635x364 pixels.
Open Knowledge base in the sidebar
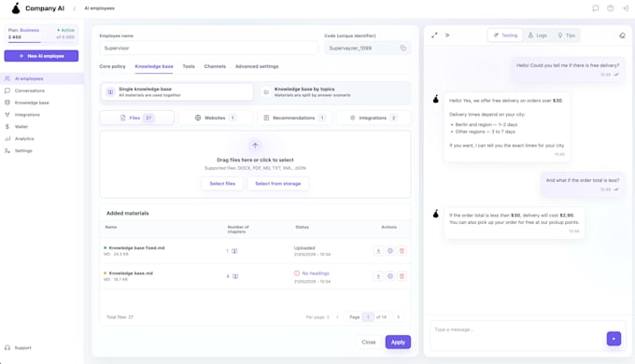(x=42, y=103)
